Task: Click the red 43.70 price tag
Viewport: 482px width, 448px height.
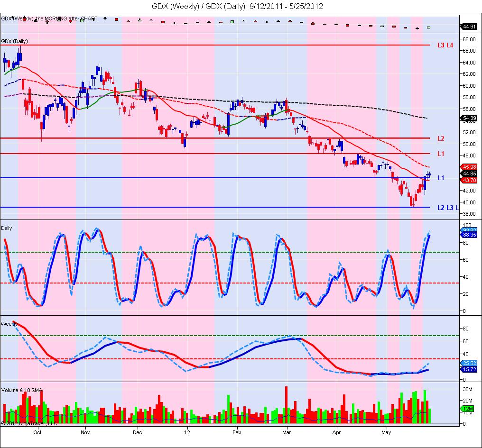Action: point(469,180)
